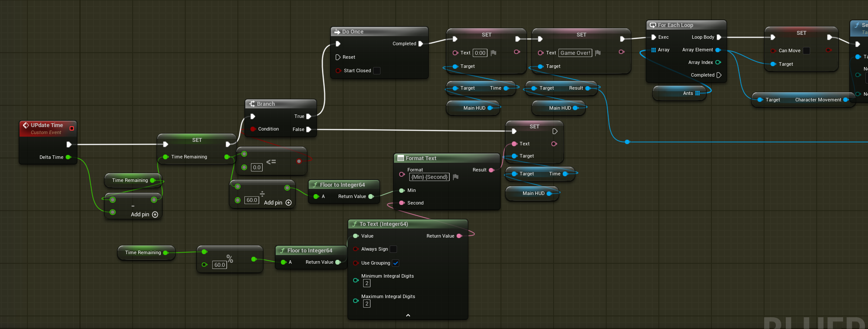The height and width of the screenshot is (329, 868).
Task: Click the Branch True exec pin
Action: point(309,116)
